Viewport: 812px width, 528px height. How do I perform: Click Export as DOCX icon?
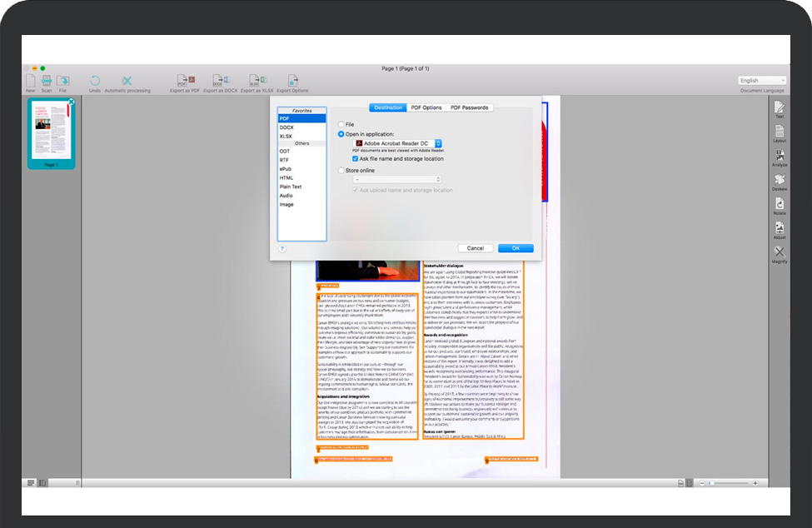pos(220,81)
